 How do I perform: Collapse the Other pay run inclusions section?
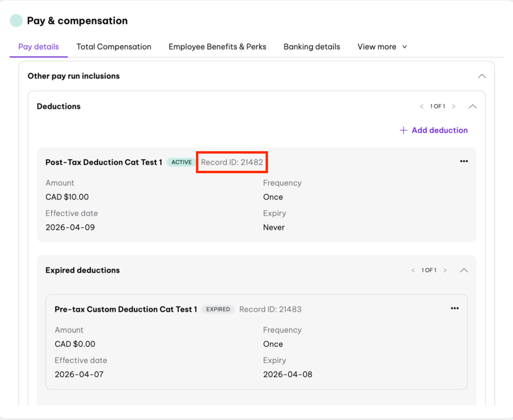(482, 76)
